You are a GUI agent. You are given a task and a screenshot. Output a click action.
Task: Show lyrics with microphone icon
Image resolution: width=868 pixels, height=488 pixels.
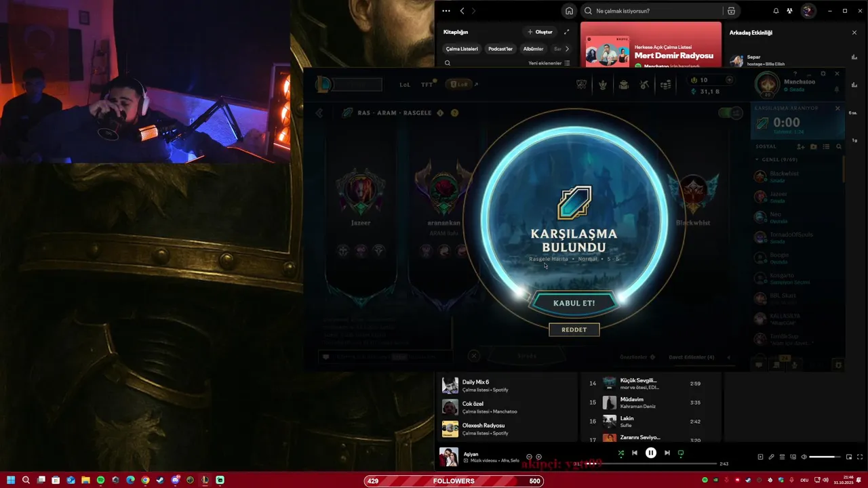click(771, 457)
